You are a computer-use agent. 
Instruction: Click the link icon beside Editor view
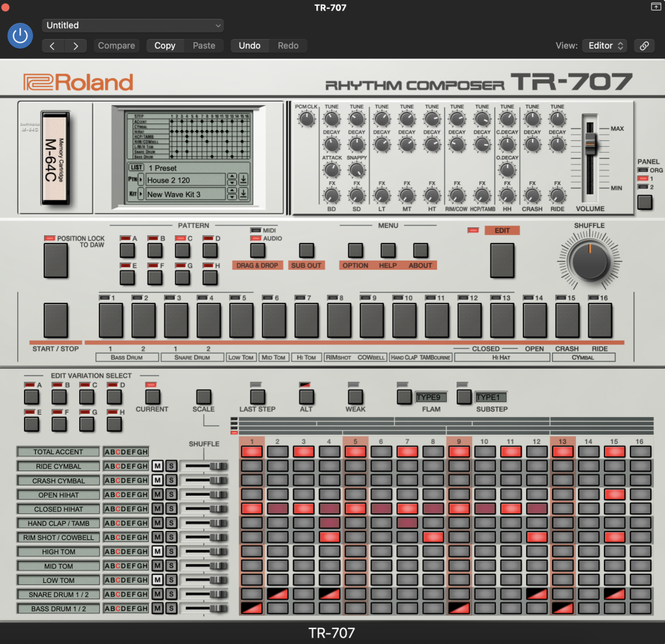644,46
